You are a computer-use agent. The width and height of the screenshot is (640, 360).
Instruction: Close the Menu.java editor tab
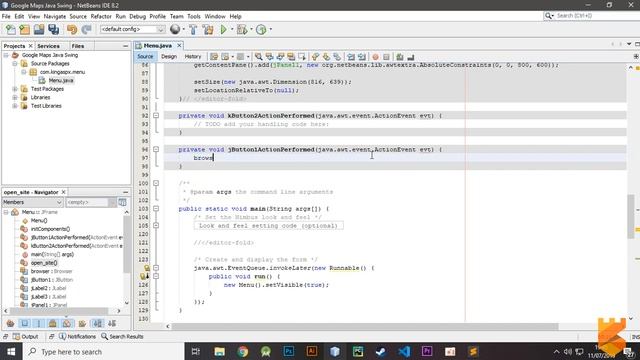click(x=179, y=45)
